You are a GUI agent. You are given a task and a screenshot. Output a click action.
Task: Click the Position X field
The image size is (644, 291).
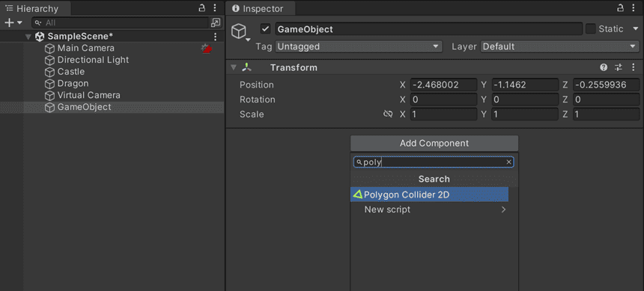click(443, 85)
